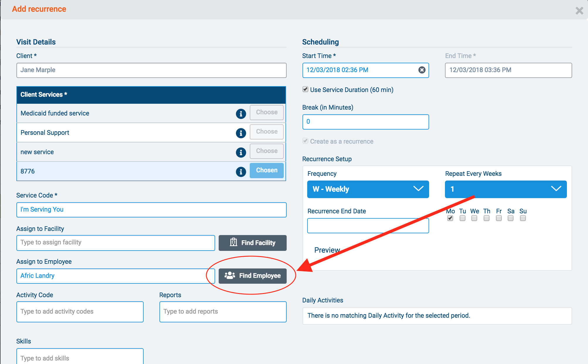Image resolution: width=588 pixels, height=364 pixels.
Task: Click the Client Services header
Action: 151,95
